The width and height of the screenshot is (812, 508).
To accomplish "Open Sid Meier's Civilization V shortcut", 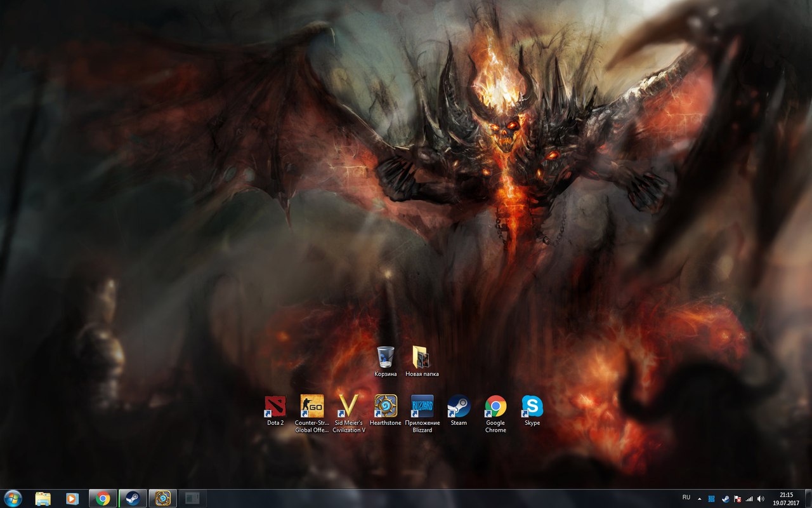I will 348,407.
